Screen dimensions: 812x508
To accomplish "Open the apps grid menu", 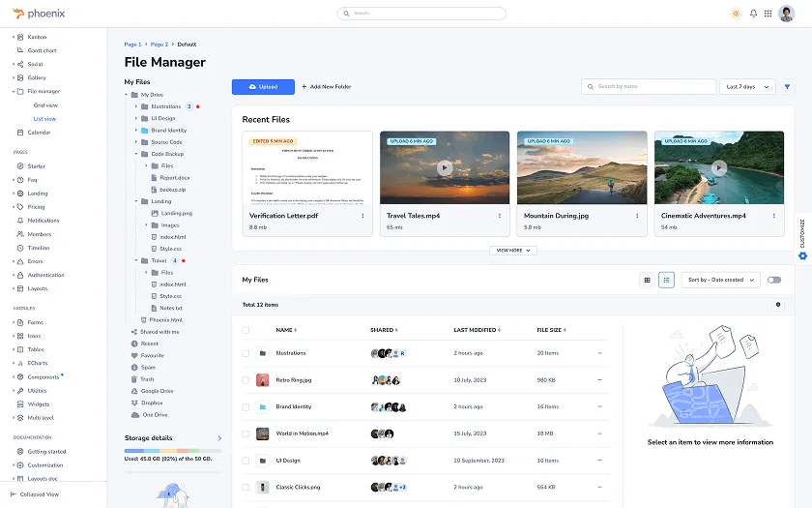I will [768, 14].
